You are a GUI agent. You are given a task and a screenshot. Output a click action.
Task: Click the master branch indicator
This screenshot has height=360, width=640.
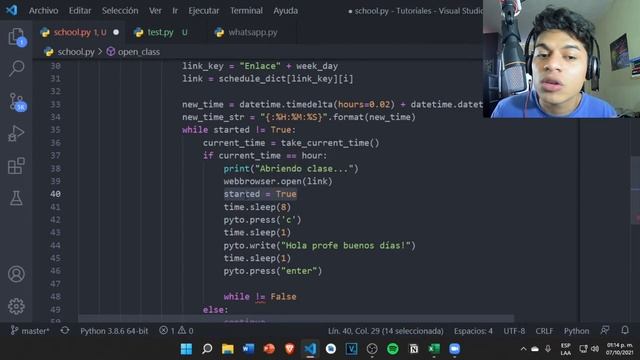point(30,331)
